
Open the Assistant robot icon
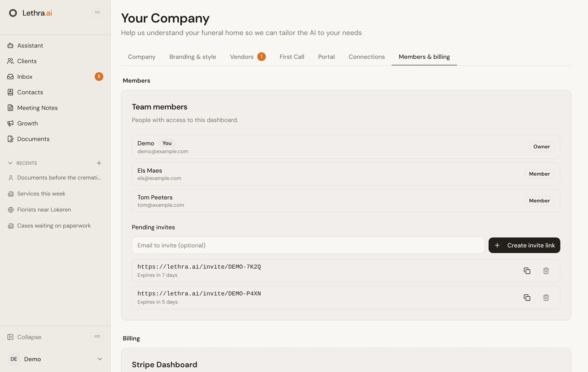(10, 45)
